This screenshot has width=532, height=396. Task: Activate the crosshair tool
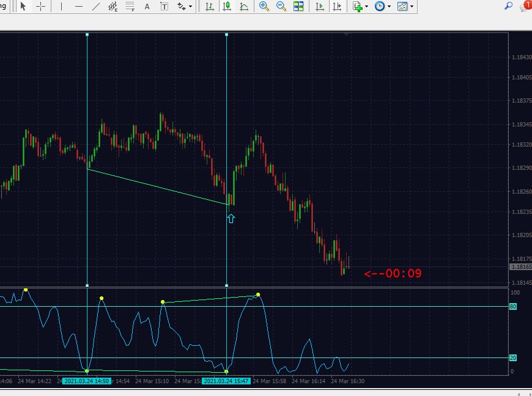(x=41, y=6)
